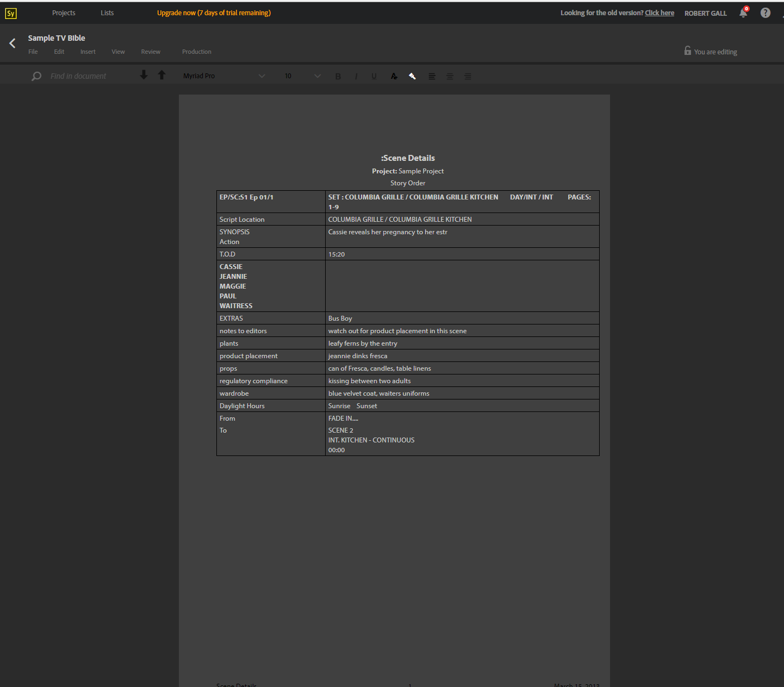This screenshot has width=784, height=687.
Task: Open notifications via the bell icon
Action: tap(743, 13)
